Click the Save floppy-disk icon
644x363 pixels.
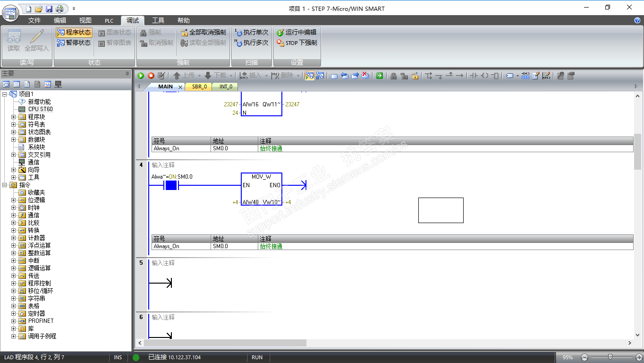tap(49, 9)
